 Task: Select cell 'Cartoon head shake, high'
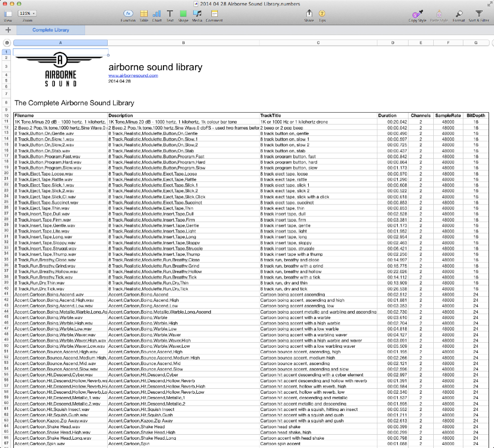pos(318,432)
